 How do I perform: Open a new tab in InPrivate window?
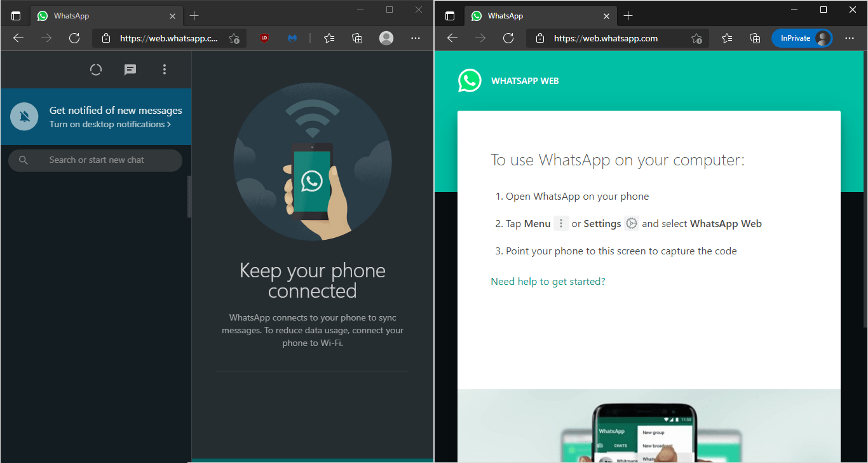628,16
